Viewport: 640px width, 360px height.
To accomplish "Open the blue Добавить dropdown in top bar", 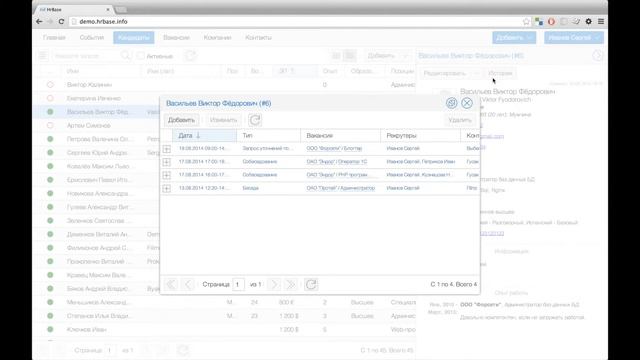I will [514, 38].
